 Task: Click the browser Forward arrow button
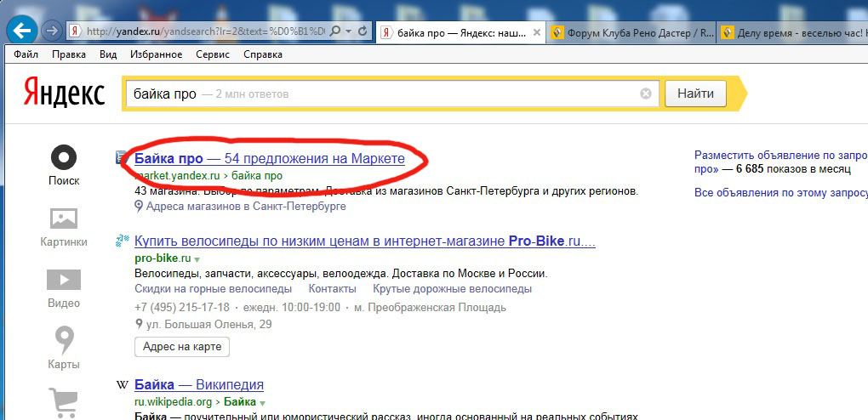(51, 31)
